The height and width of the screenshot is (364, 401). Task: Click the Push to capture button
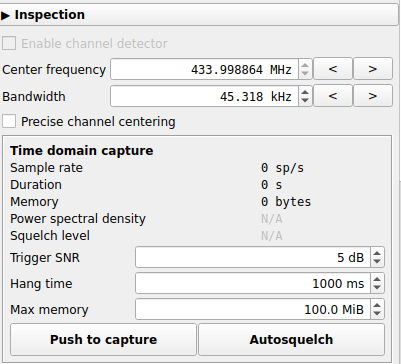click(103, 339)
